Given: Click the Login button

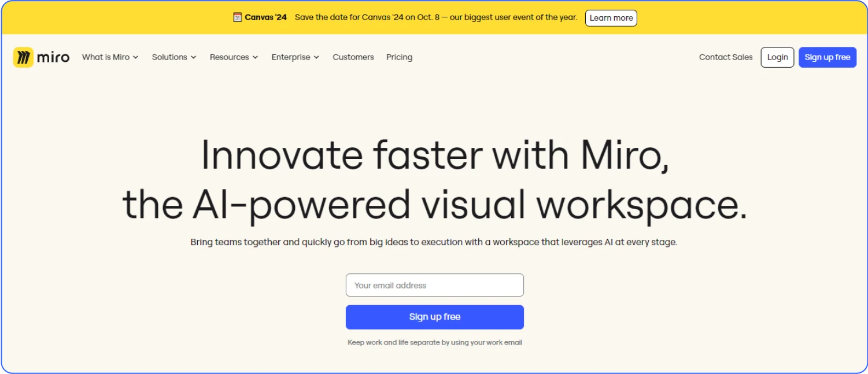Looking at the screenshot, I should 777,57.
